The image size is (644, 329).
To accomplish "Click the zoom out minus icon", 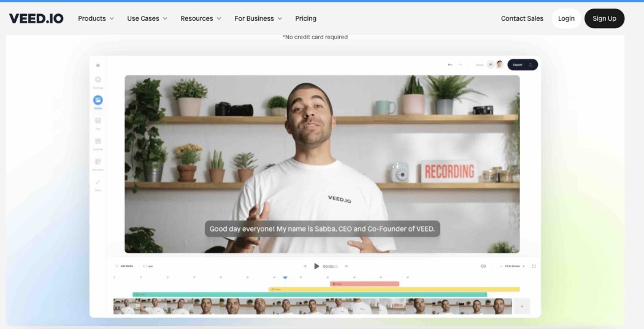I will point(502,267).
